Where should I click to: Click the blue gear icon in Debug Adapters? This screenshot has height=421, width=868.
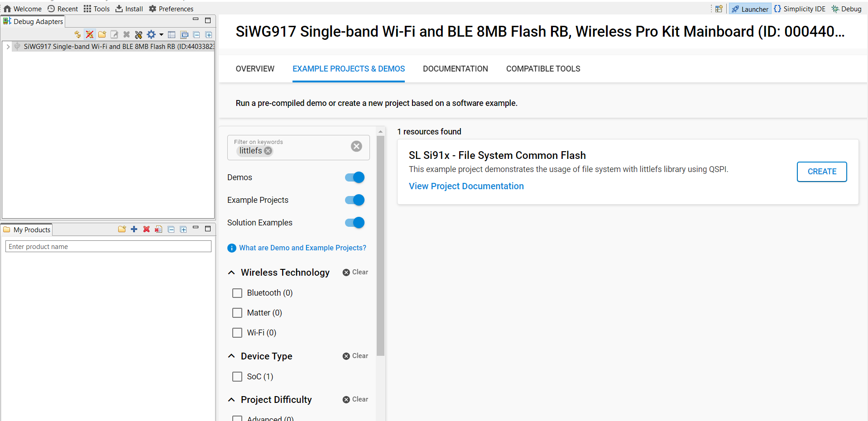pyautogui.click(x=151, y=35)
